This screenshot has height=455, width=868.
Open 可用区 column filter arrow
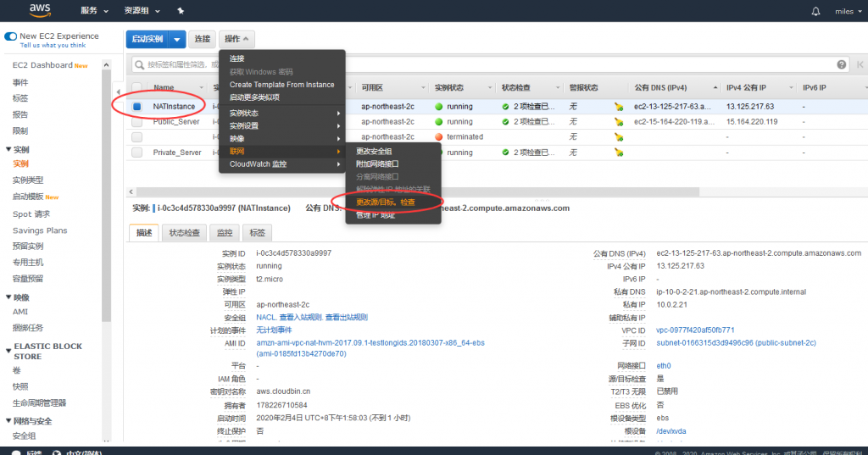coord(423,87)
